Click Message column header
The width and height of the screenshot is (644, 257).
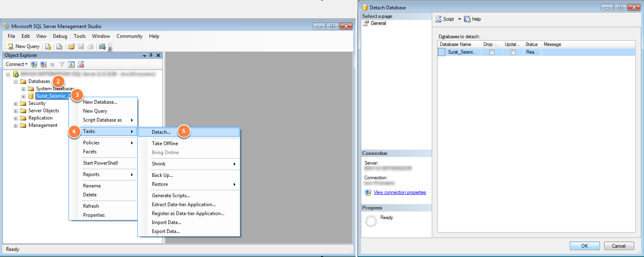(589, 44)
